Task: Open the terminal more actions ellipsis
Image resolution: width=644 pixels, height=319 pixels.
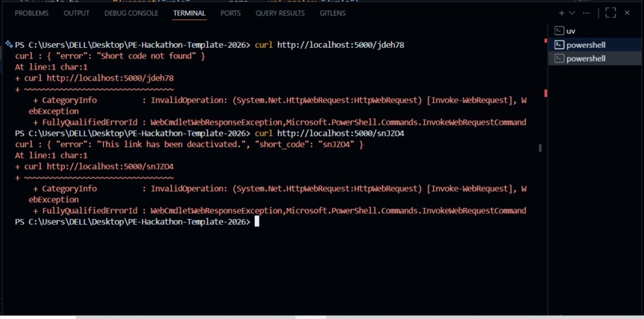Action: 586,13
